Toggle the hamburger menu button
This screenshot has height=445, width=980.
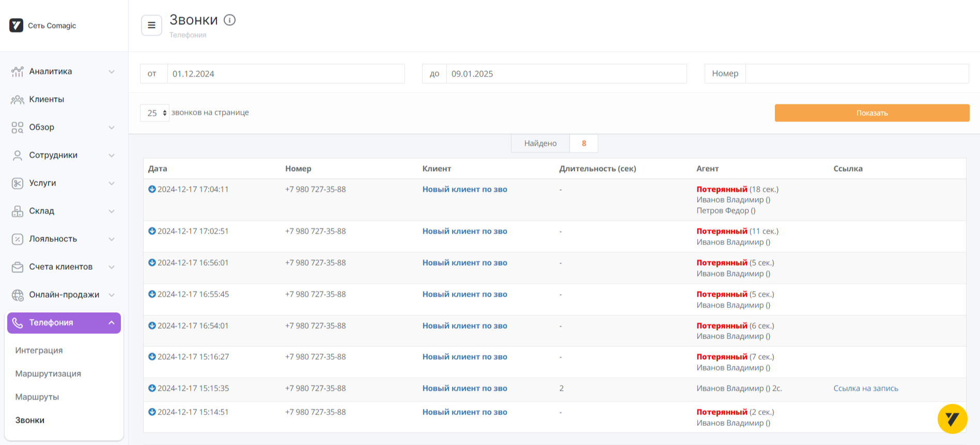point(151,25)
